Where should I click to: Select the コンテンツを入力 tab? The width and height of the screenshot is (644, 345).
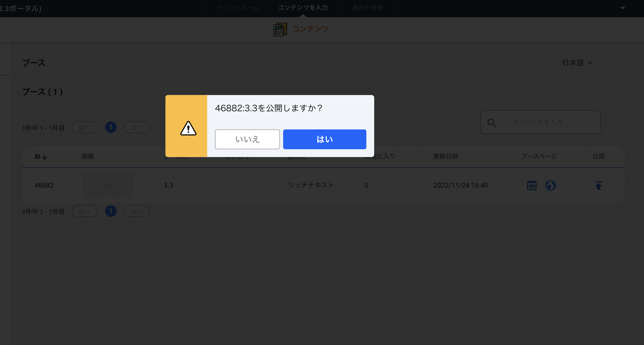click(x=303, y=8)
